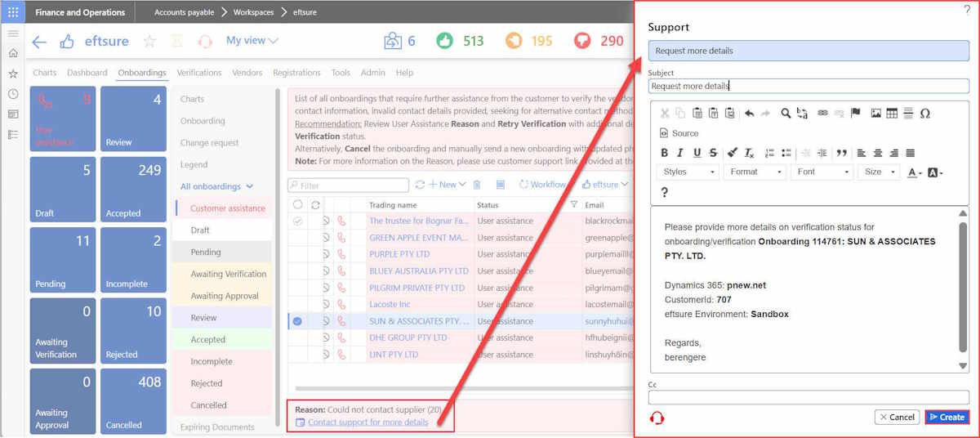Toggle select-all circle in grid header

coord(297,205)
